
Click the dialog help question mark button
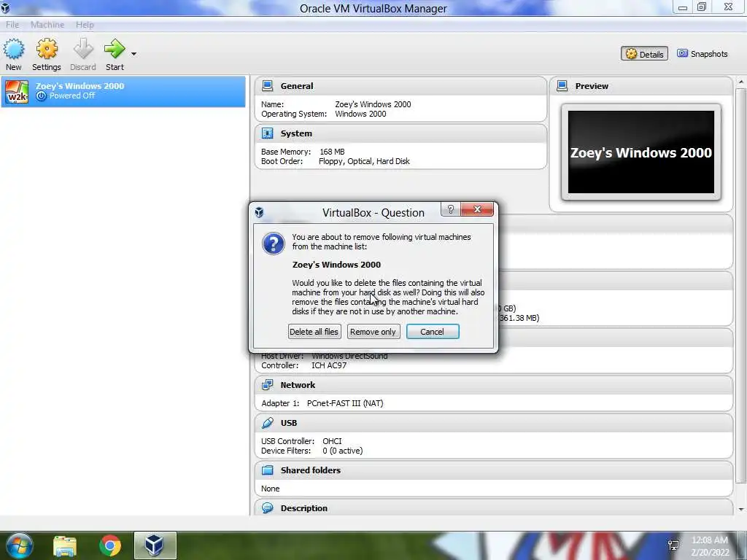(x=451, y=209)
